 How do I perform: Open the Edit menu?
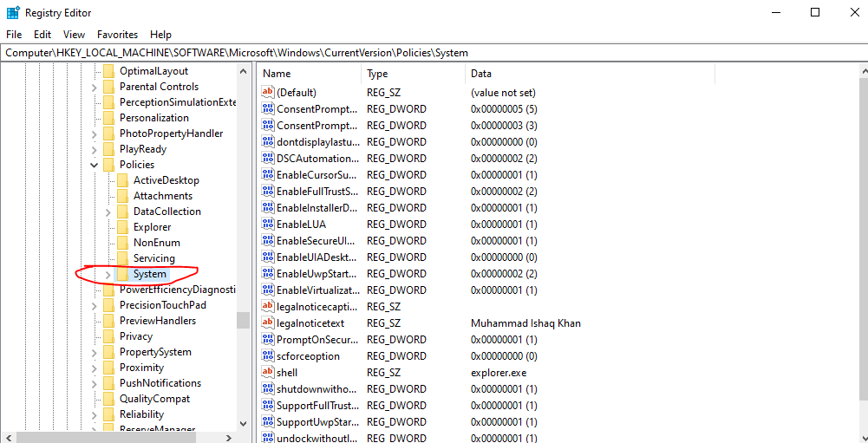(x=42, y=35)
